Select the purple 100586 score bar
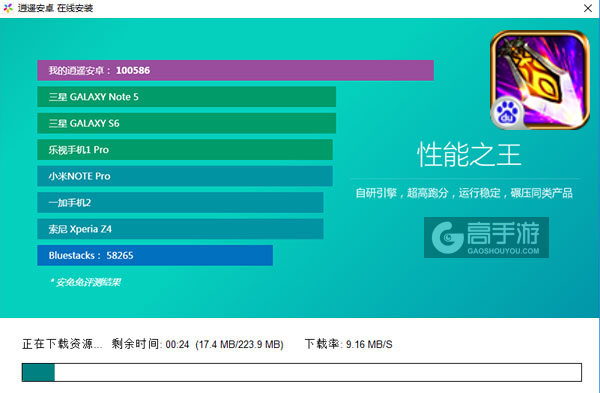Image resolution: width=600 pixels, height=393 pixels. (x=235, y=70)
